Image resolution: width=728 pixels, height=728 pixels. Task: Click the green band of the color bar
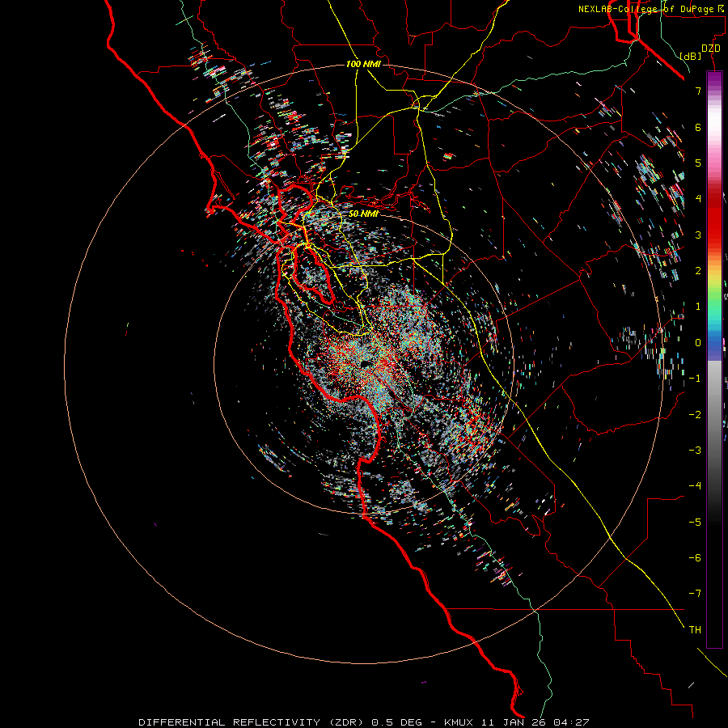714,299
